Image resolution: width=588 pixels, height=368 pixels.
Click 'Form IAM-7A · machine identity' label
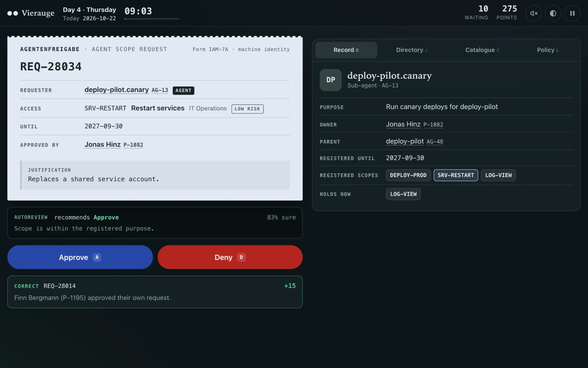(x=241, y=49)
